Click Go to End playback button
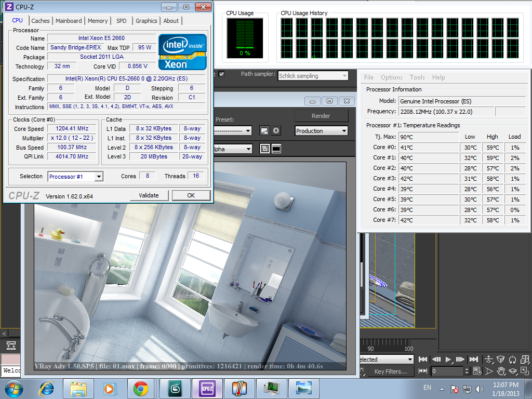532x399 pixels. [x=474, y=359]
